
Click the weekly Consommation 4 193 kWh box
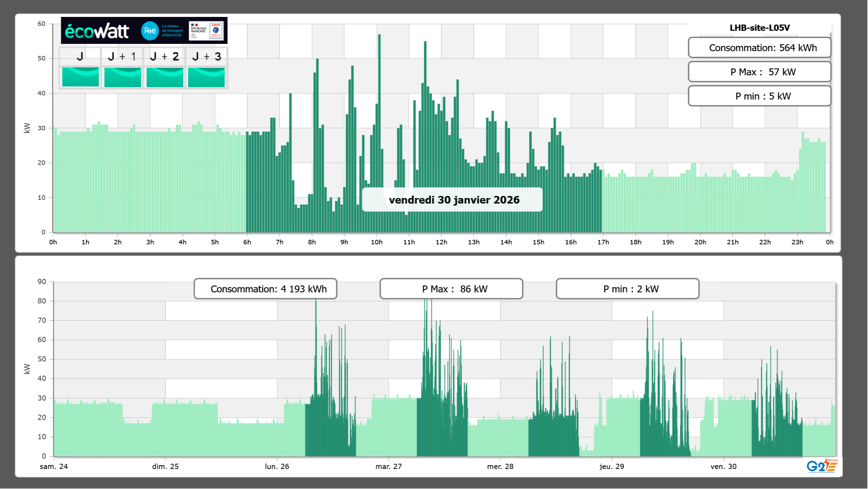click(x=265, y=289)
